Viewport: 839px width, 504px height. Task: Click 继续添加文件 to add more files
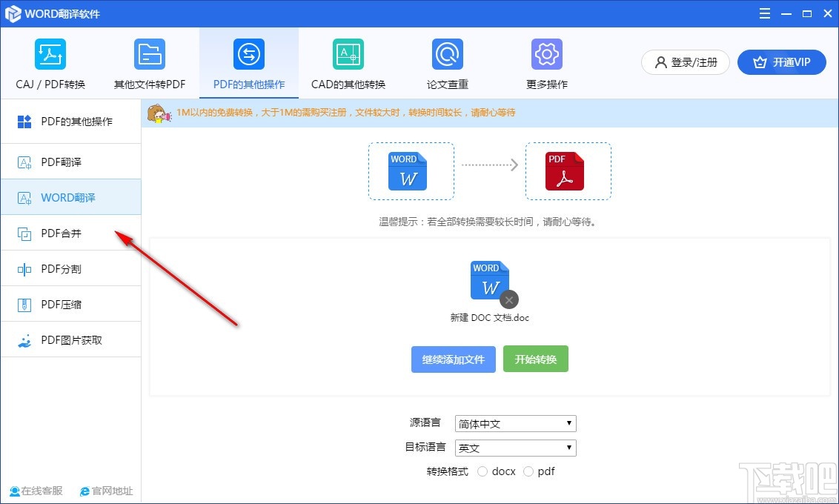click(x=453, y=359)
